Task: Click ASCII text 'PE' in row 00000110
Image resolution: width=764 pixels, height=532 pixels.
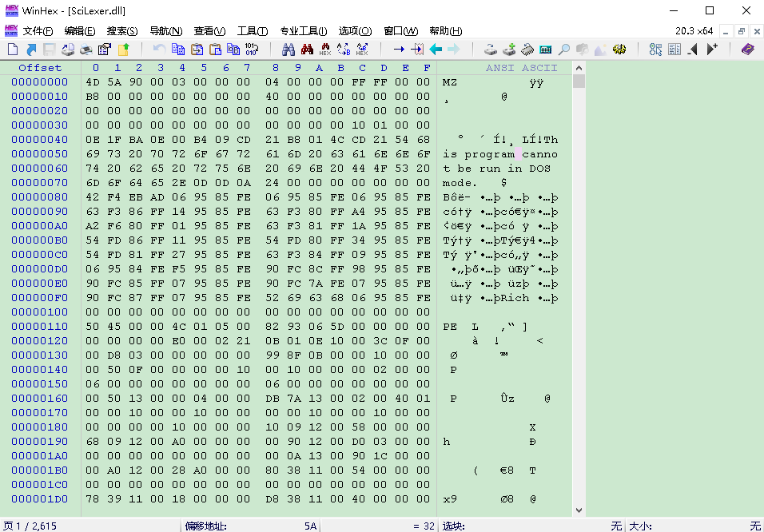Action: (450, 327)
